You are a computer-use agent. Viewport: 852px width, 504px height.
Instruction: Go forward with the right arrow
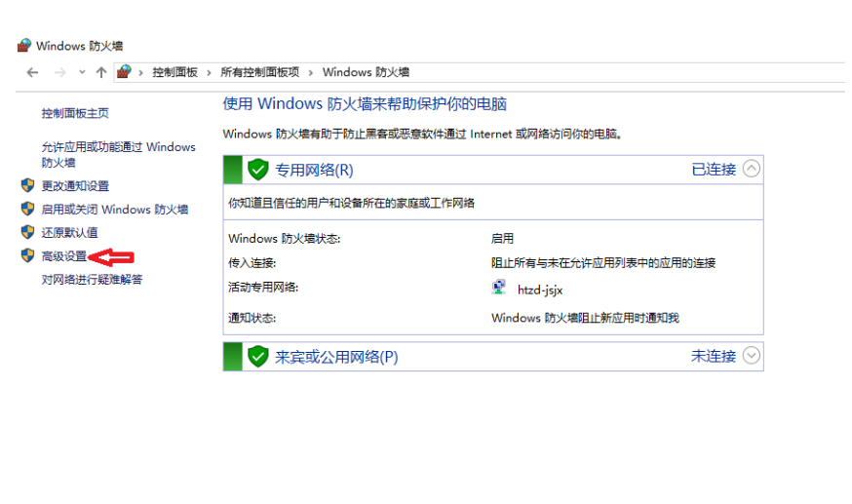[59, 72]
